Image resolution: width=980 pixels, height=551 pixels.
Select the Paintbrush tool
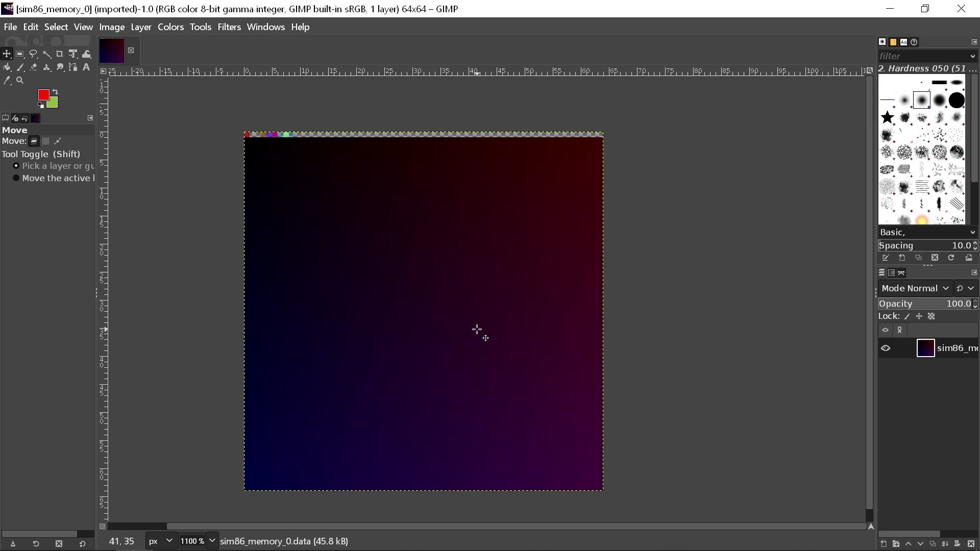[x=20, y=67]
